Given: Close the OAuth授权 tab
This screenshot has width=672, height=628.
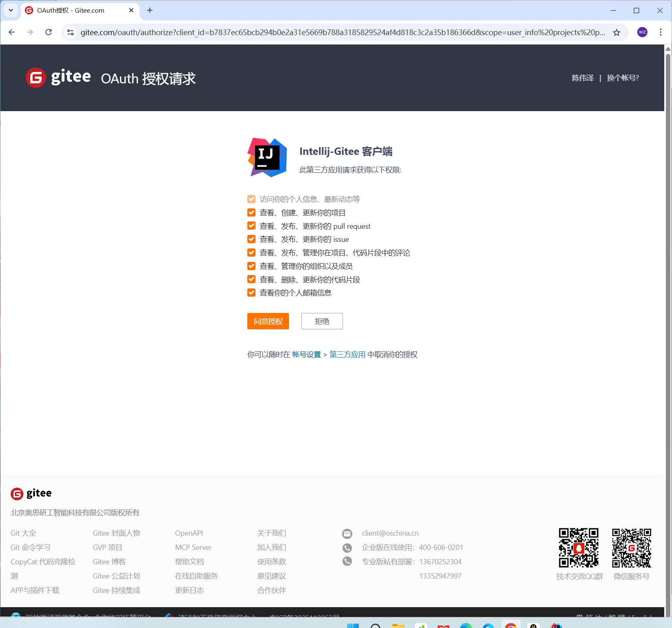Looking at the screenshot, I should coord(131,10).
